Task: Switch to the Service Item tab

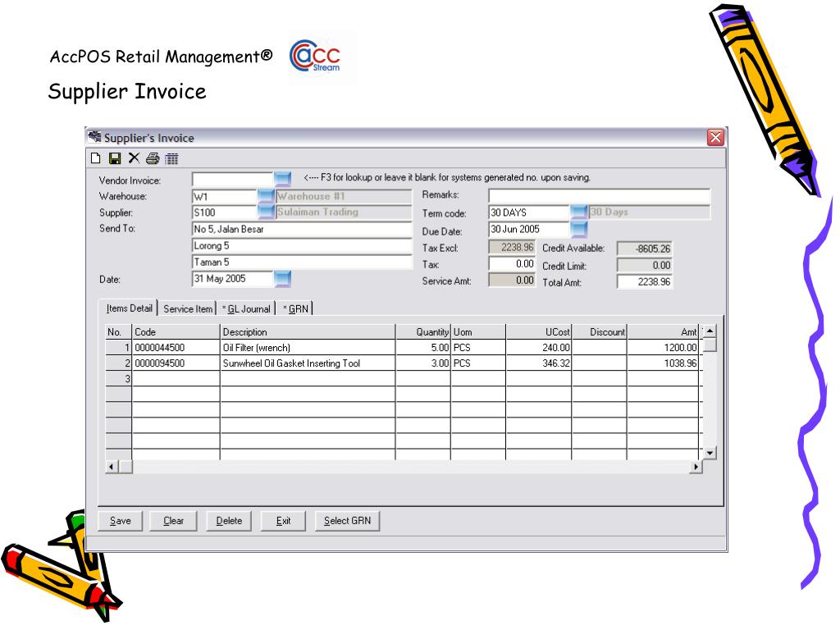Action: click(x=188, y=308)
